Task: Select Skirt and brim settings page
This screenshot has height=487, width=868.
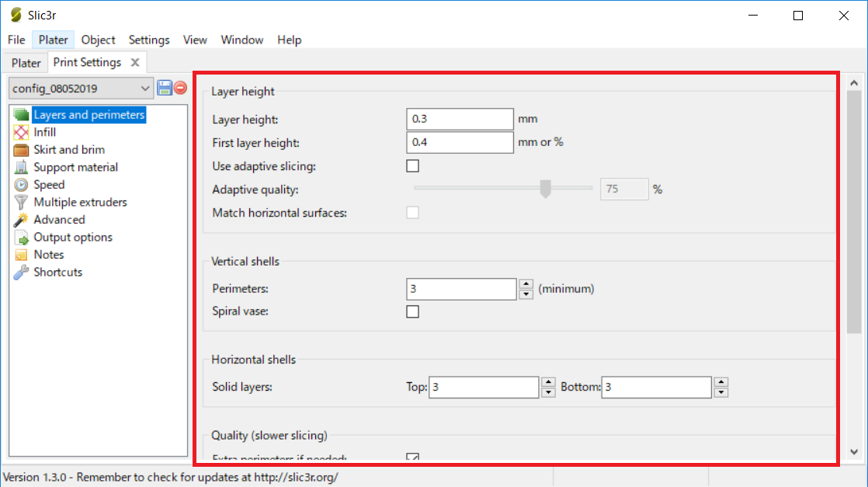Action: pos(68,150)
